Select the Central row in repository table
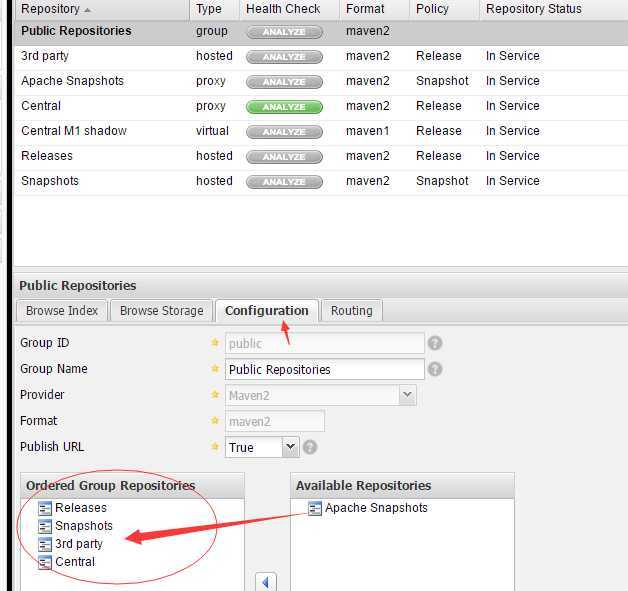The width and height of the screenshot is (628, 591). [x=320, y=106]
